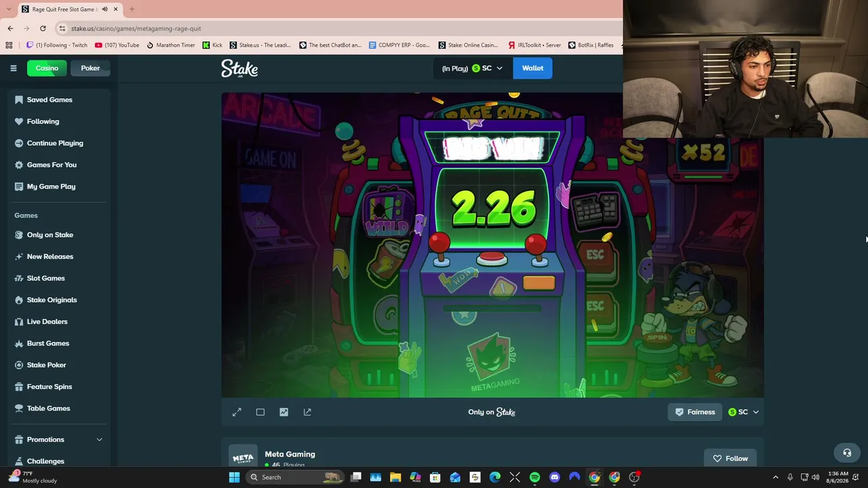
Task: Click the Continue Playing icon
Action: [x=19, y=143]
